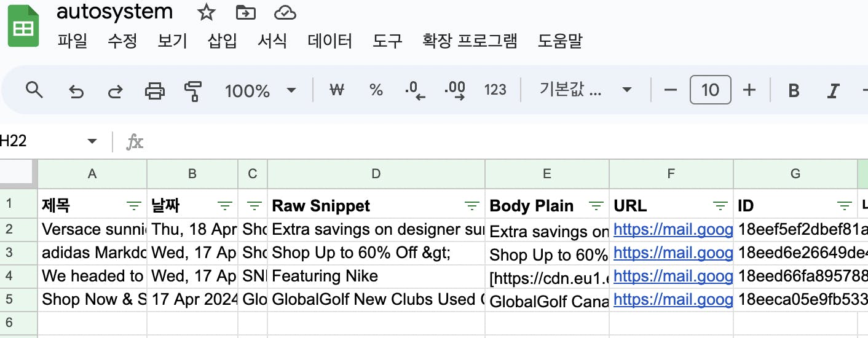Open filter for URL column
Image resolution: width=868 pixels, height=338 pixels.
click(720, 206)
